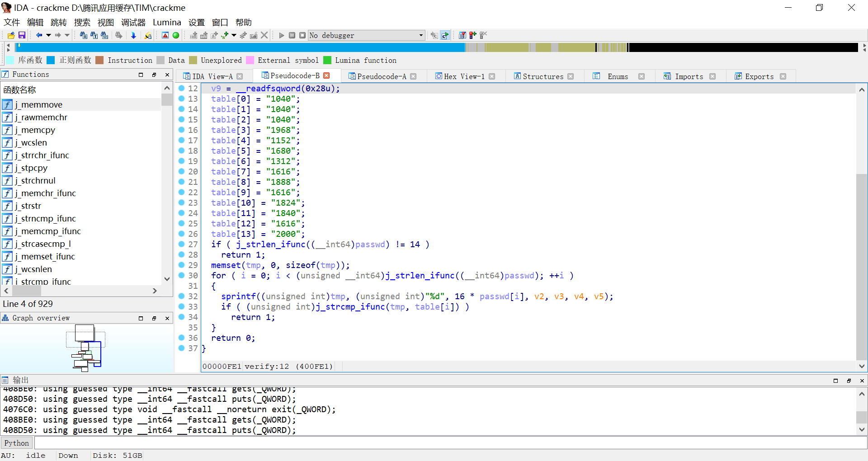Open the Lumina menu
868x461 pixels.
(x=167, y=23)
